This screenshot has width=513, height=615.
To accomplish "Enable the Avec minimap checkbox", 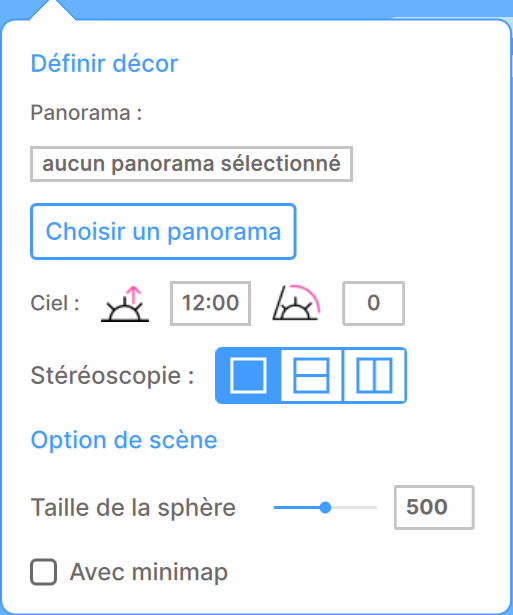I will [44, 572].
